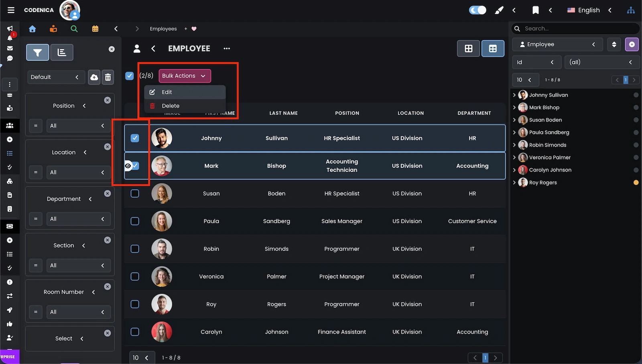Click the blue active page indicator at bottom pagination
This screenshot has width=642, height=364.
[485, 358]
